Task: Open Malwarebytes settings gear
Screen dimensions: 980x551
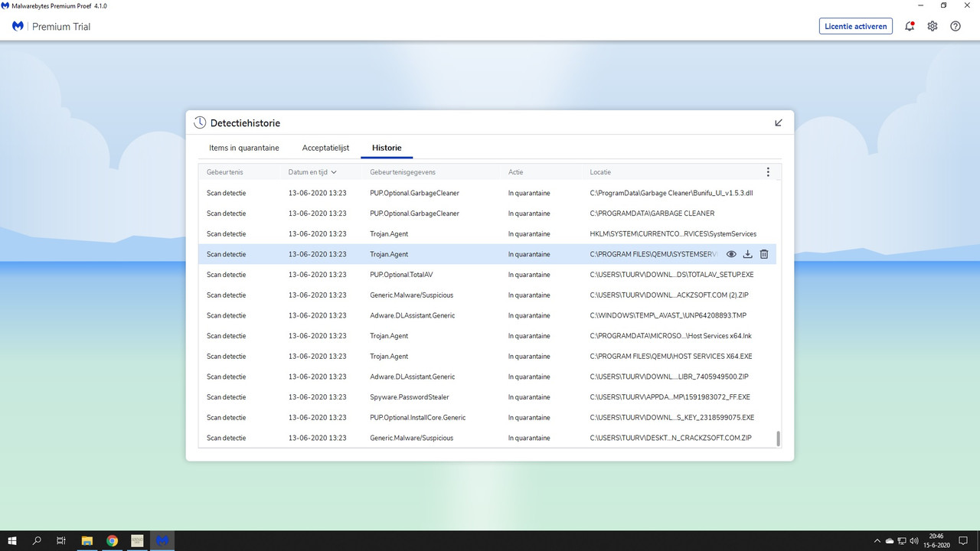Action: click(933, 26)
